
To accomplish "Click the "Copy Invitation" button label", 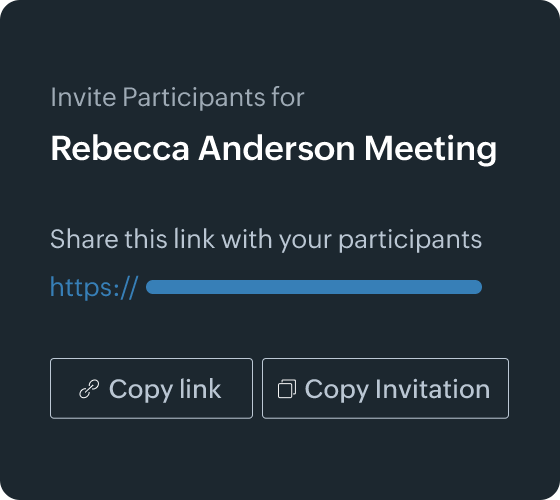I will [397, 389].
